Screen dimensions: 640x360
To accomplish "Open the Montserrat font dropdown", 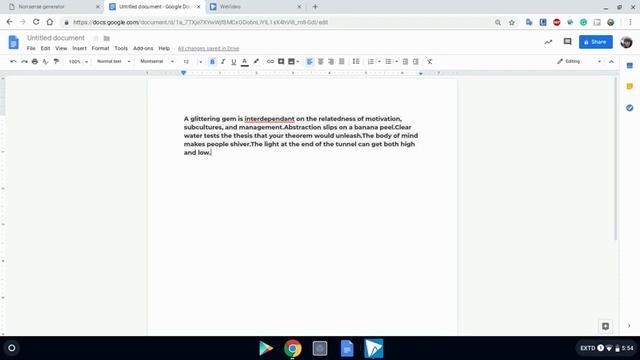I will click(157, 62).
